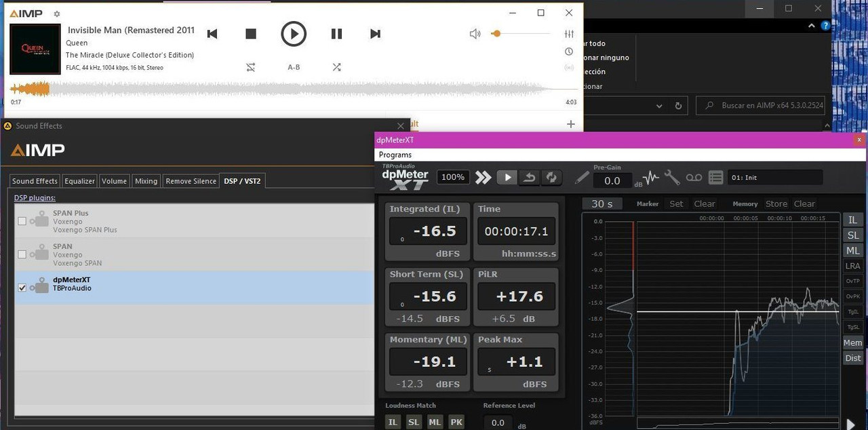Enable the SPAN Plus plugin checkbox
The image size is (868, 430).
(22, 221)
